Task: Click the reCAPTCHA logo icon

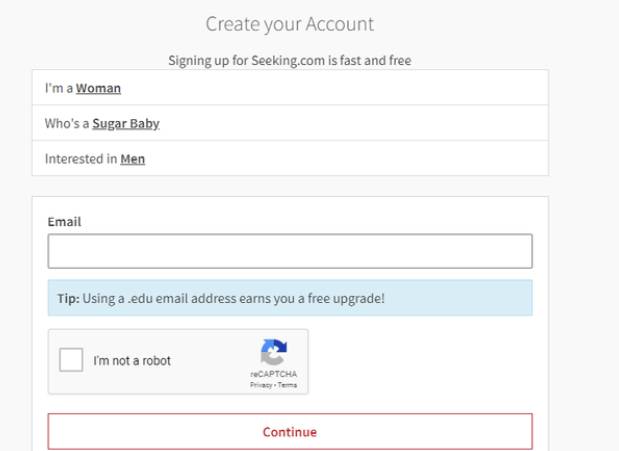Action: click(274, 352)
